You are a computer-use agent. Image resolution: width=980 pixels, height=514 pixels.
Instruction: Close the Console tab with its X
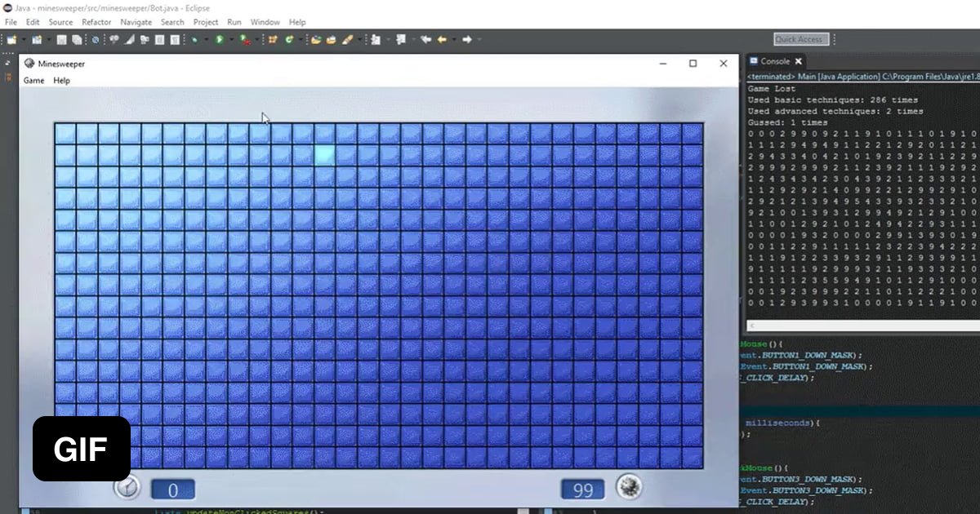click(x=799, y=61)
